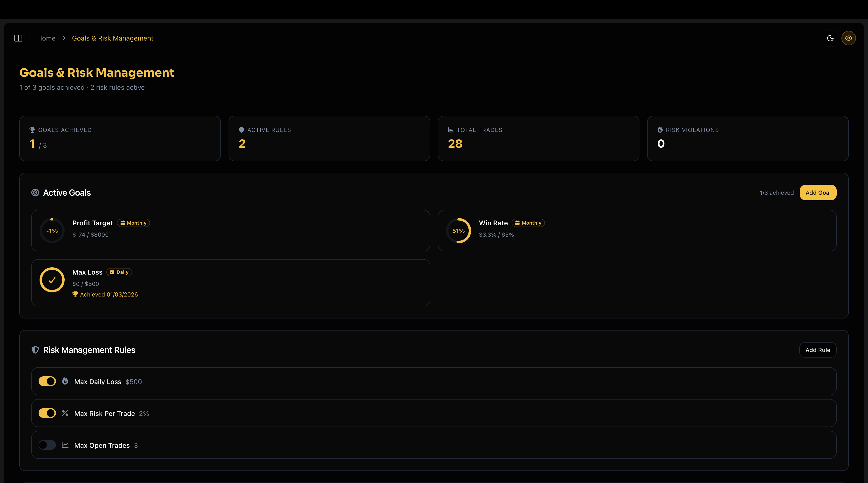Image resolution: width=868 pixels, height=483 pixels.
Task: Open the Profit Target goal card
Action: coord(231,231)
